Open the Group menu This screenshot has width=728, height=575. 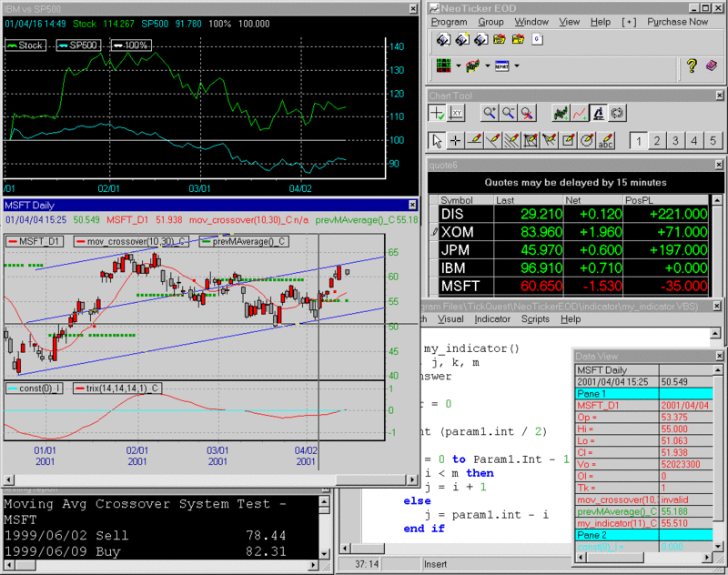click(x=490, y=22)
